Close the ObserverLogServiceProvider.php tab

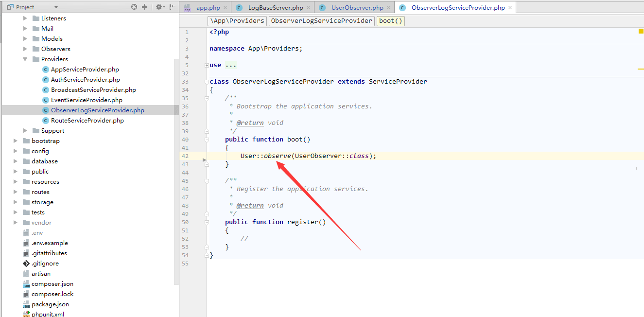(509, 8)
